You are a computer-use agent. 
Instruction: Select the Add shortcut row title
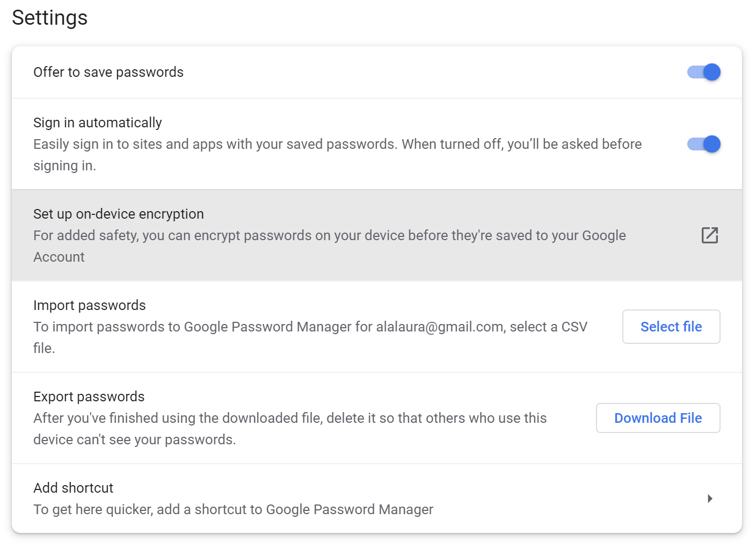(73, 488)
